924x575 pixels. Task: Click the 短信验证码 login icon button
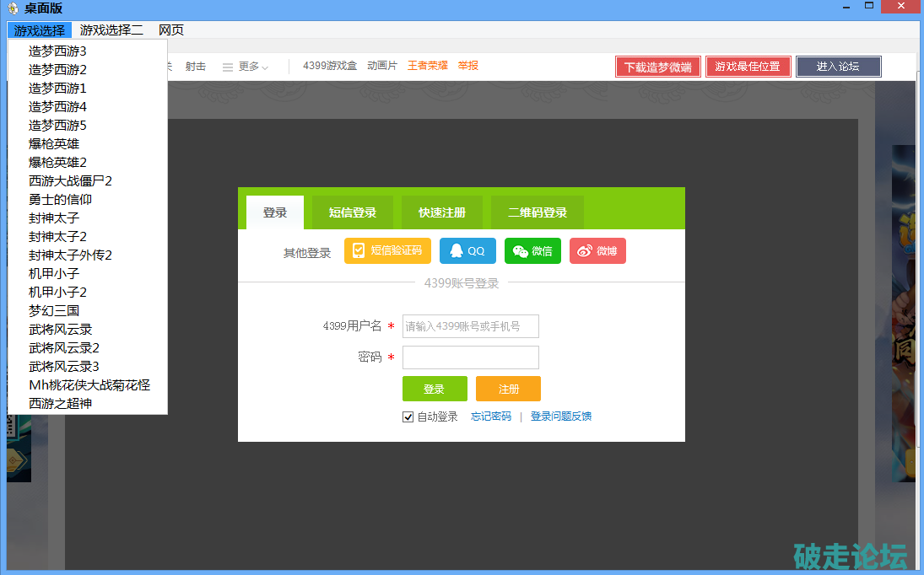pyautogui.click(x=387, y=251)
